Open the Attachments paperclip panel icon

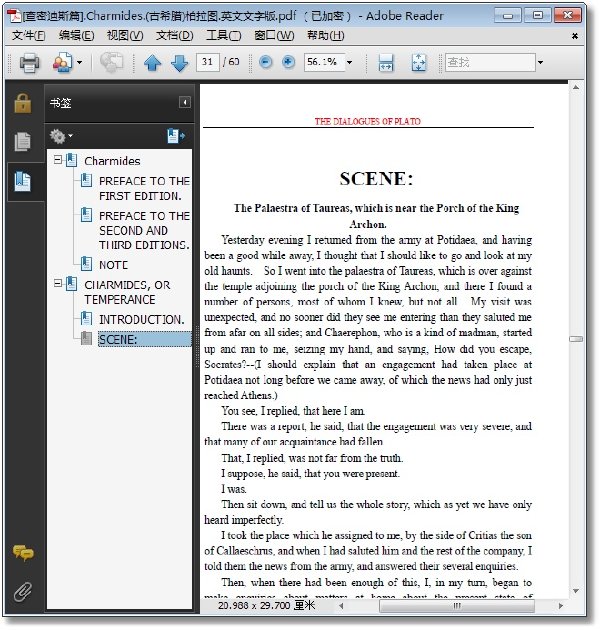point(23,592)
